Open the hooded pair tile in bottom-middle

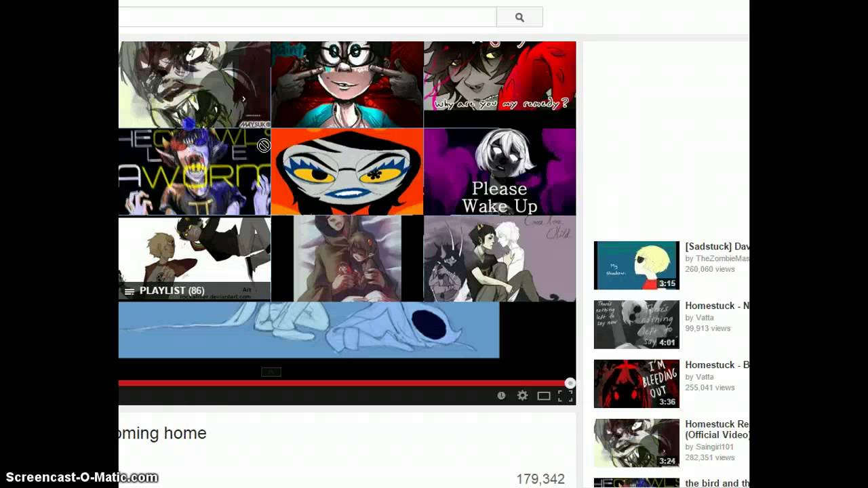click(x=347, y=258)
